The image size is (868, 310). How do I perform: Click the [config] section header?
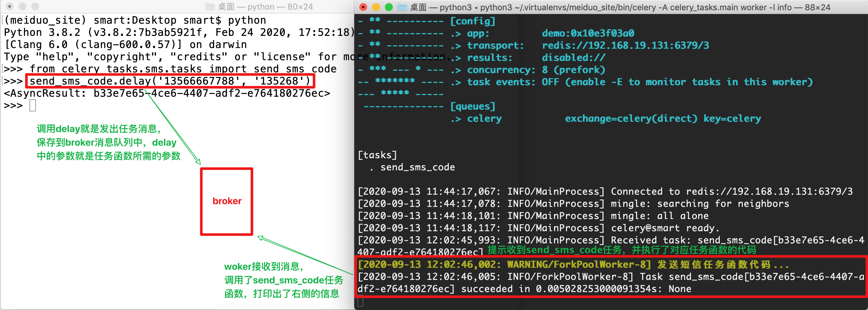(473, 21)
